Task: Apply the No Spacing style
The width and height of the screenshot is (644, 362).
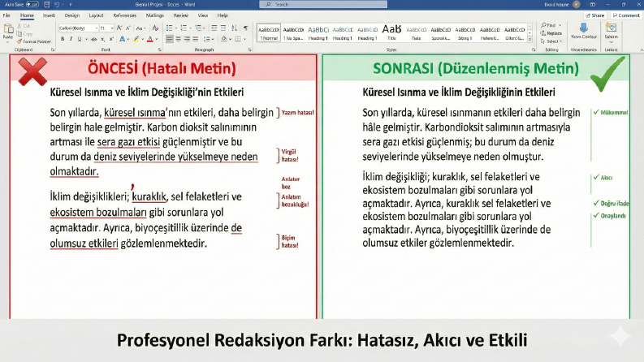Action: click(x=293, y=32)
